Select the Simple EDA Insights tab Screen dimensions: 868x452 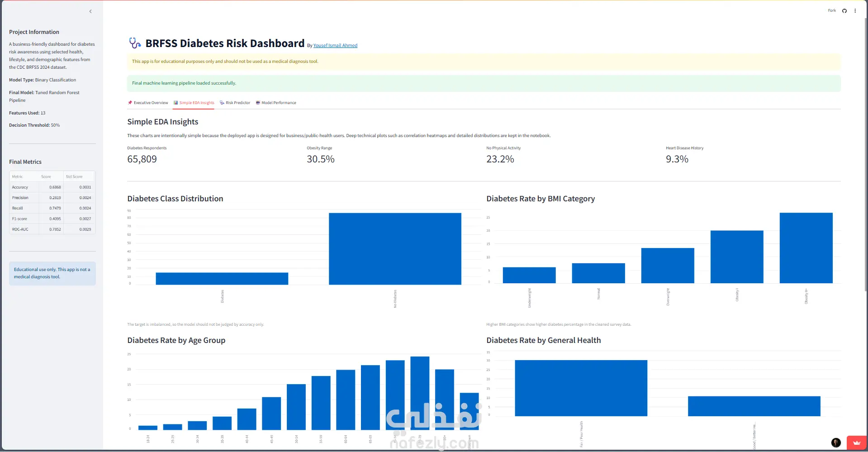(x=194, y=103)
